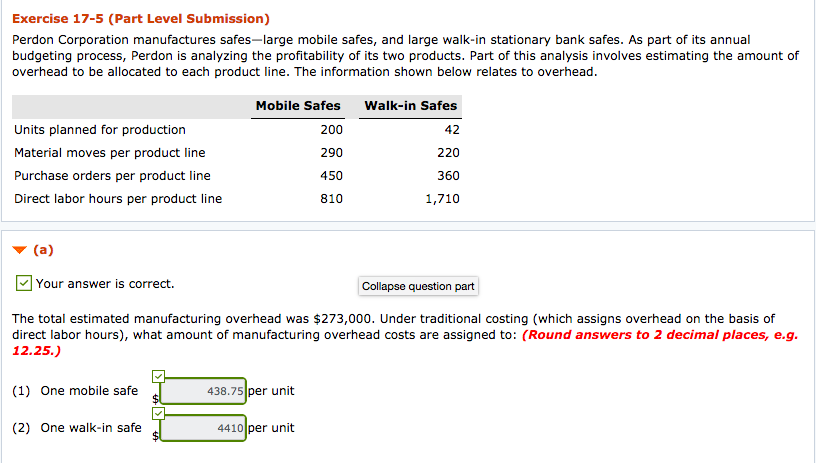This screenshot has width=816, height=463.
Task: Click the 1,710 direct labor hours cell
Action: [x=442, y=199]
